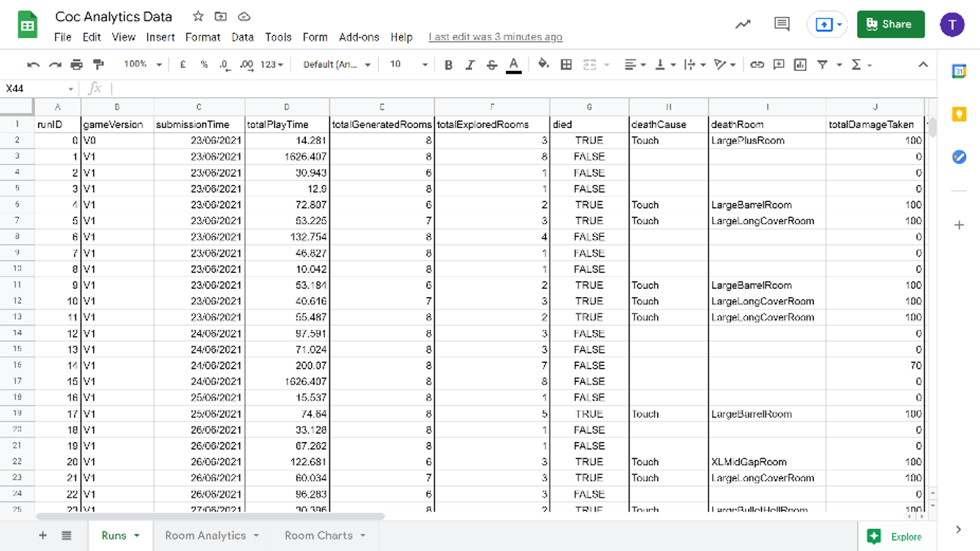Format as percent with % icon
The image size is (980, 551).
tap(204, 64)
